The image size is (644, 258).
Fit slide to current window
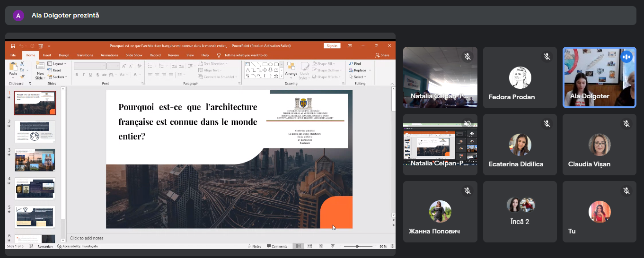(391, 246)
